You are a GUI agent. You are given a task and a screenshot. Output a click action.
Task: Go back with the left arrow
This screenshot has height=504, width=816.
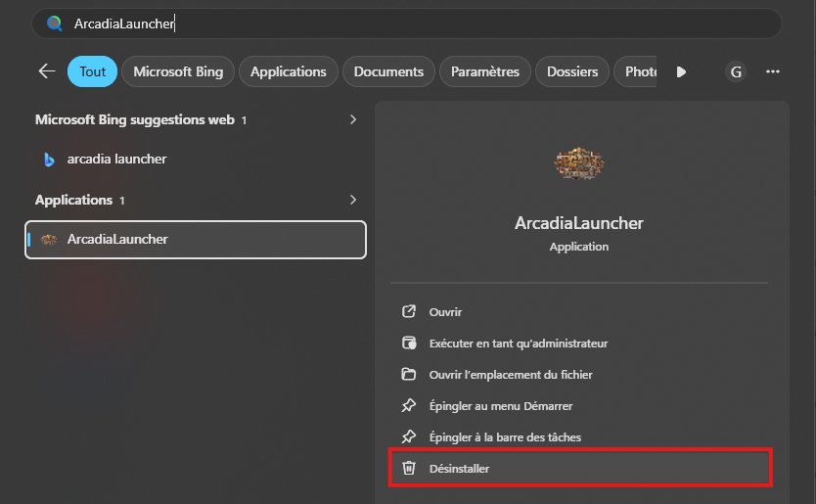(47, 71)
